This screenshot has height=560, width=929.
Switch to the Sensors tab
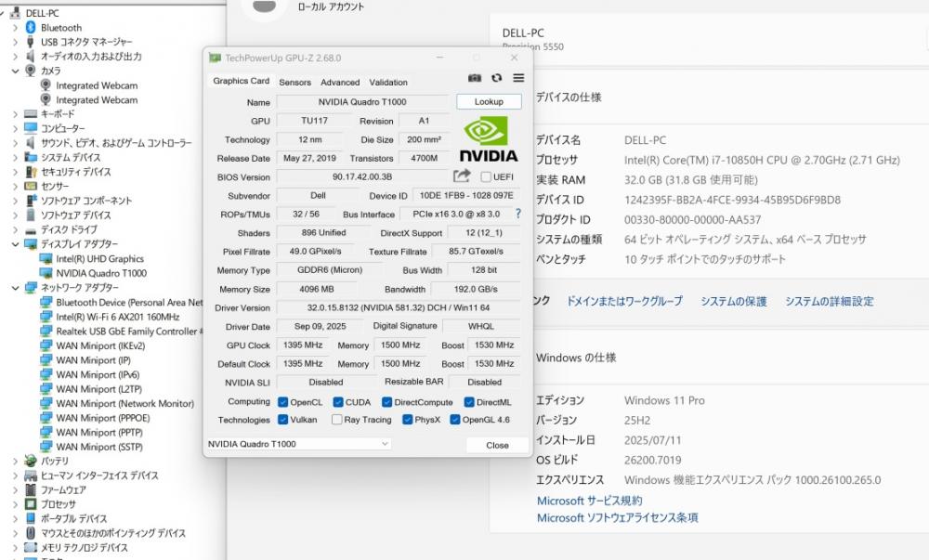(x=295, y=83)
